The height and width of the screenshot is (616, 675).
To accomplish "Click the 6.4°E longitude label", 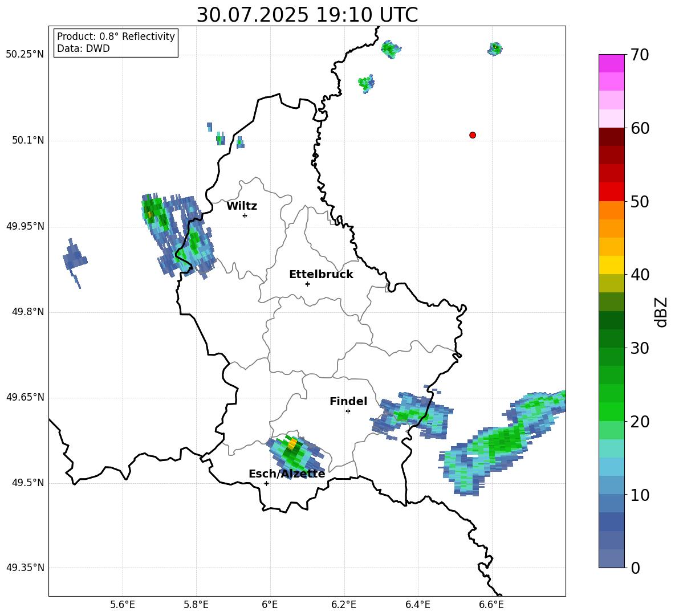I will (417, 605).
